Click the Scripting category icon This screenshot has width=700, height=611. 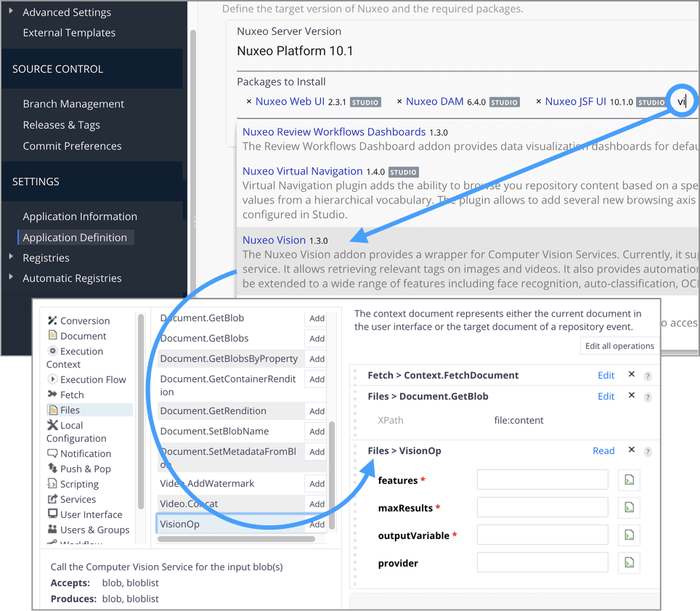tap(52, 484)
